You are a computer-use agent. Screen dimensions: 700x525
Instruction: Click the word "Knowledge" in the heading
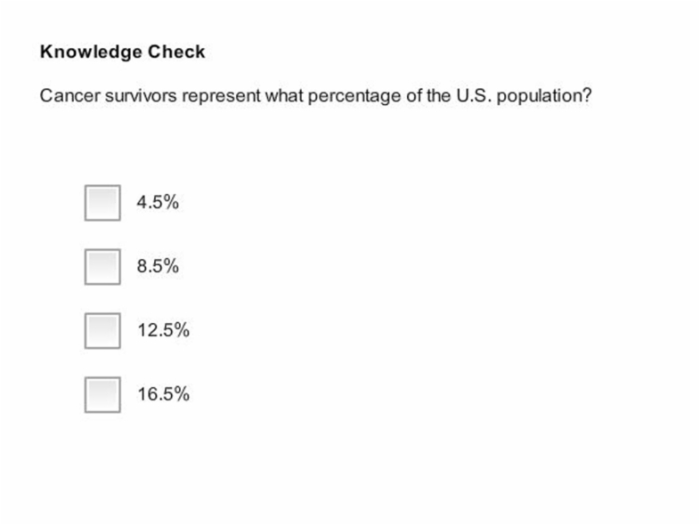pyautogui.click(x=91, y=52)
